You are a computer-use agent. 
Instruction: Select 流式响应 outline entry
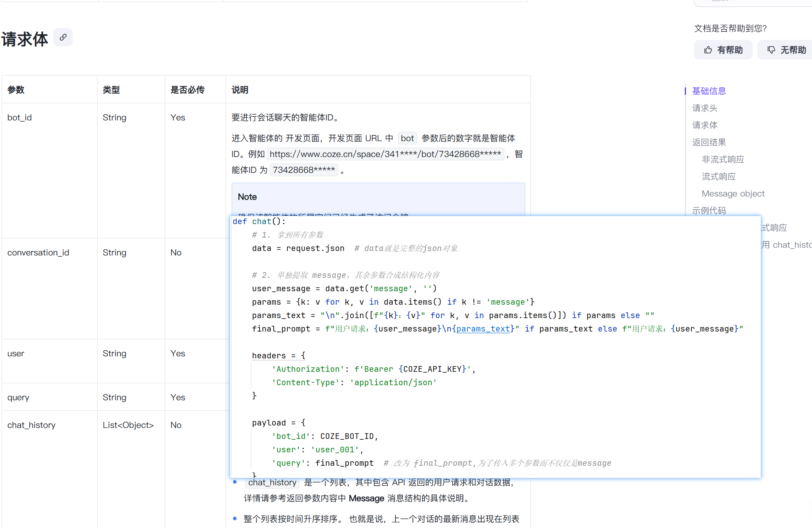pos(719,177)
